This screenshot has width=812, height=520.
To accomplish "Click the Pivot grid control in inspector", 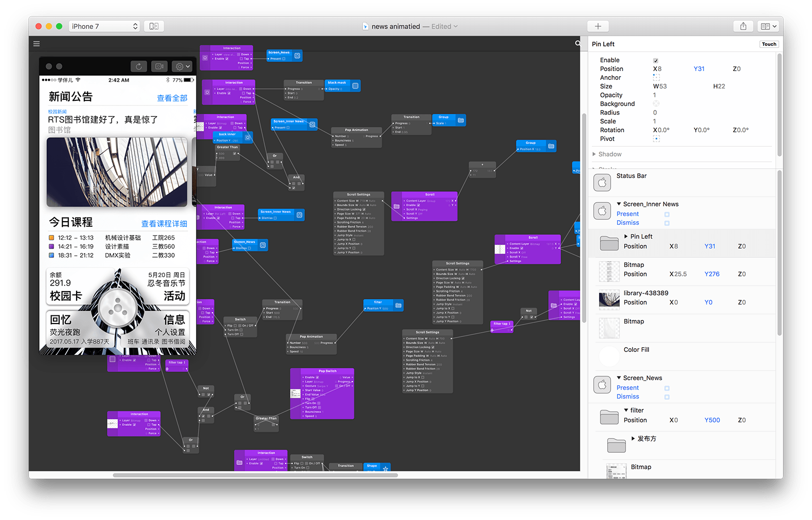I will pos(656,139).
